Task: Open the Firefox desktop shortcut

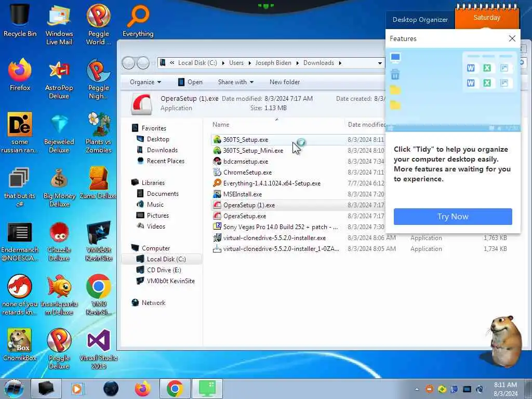Action: 20,74
